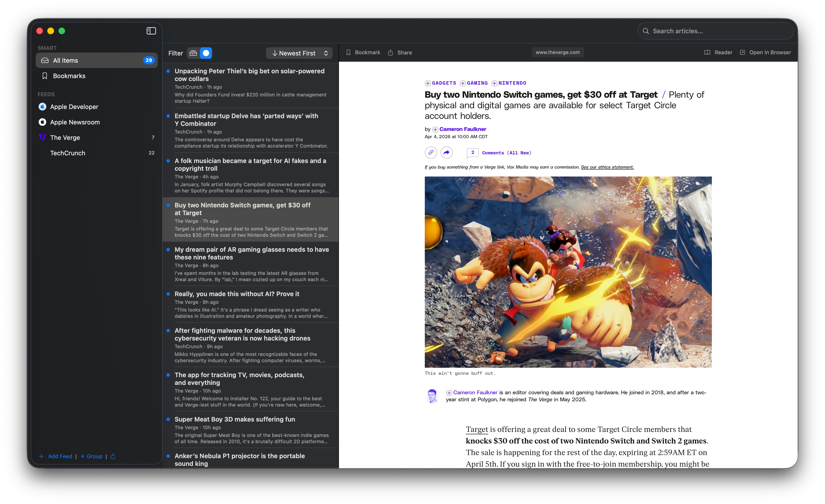
Task: Select the Apple Newsroom feed icon
Action: [x=42, y=122]
